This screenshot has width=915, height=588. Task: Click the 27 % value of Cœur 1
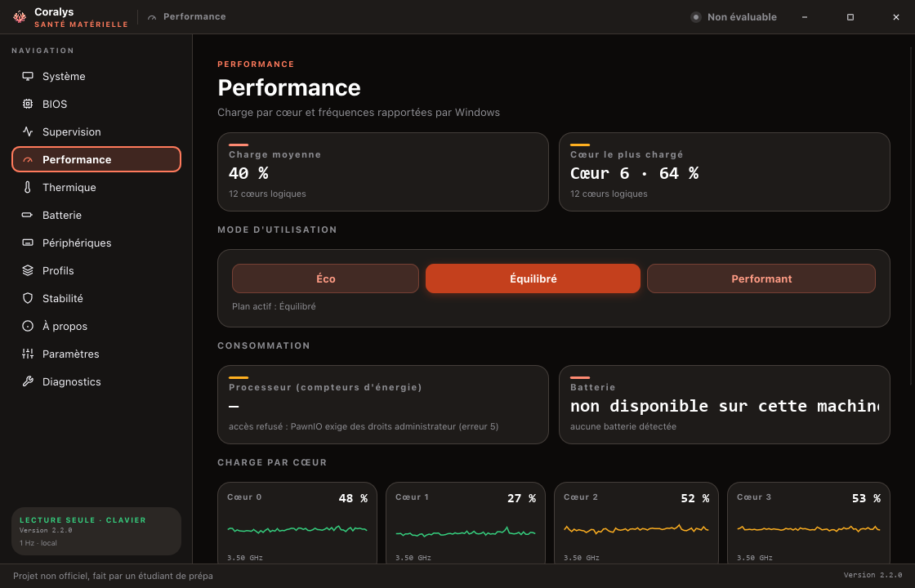[x=522, y=498]
